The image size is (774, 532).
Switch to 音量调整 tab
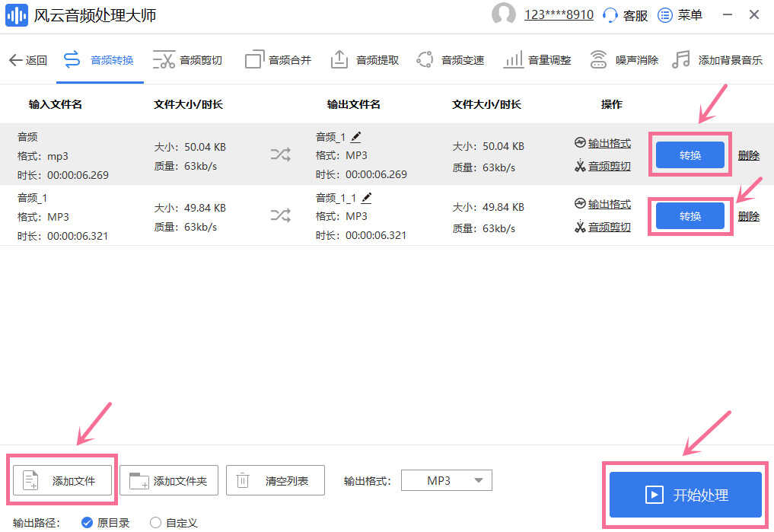click(537, 60)
